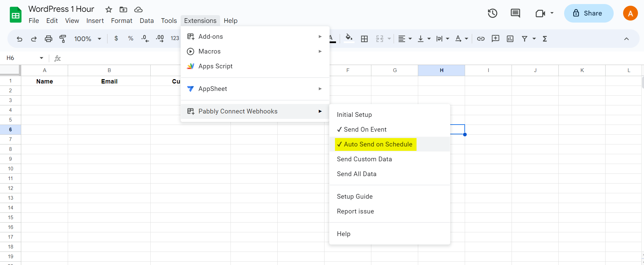This screenshot has height=265, width=644.
Task: Open the Edit menu
Action: point(52,21)
